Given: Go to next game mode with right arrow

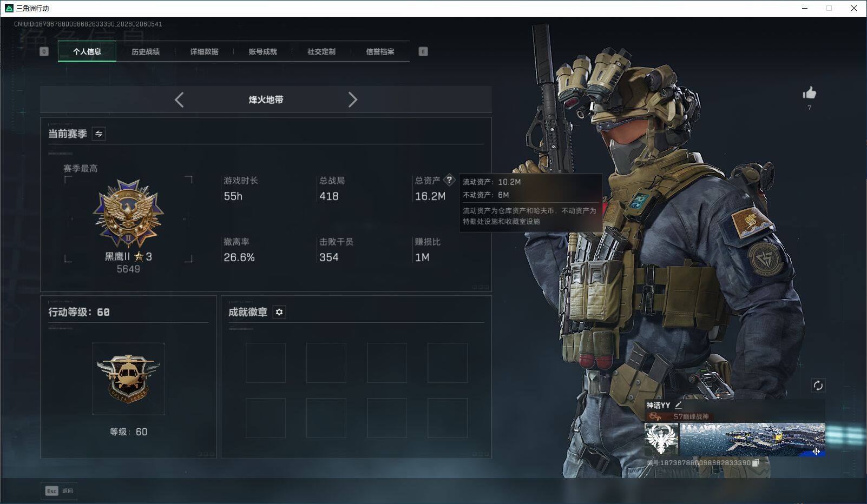Looking at the screenshot, I should [353, 100].
